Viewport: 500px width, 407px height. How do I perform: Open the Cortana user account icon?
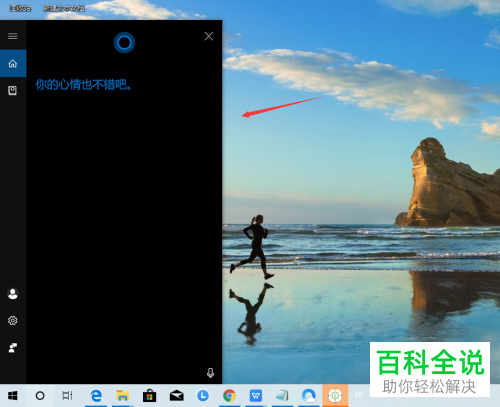click(x=13, y=294)
